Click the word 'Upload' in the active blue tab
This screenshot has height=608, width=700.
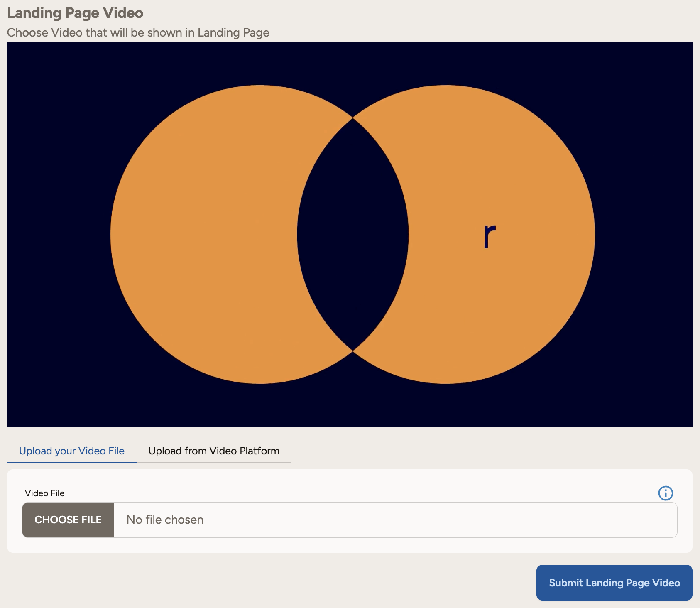point(35,451)
